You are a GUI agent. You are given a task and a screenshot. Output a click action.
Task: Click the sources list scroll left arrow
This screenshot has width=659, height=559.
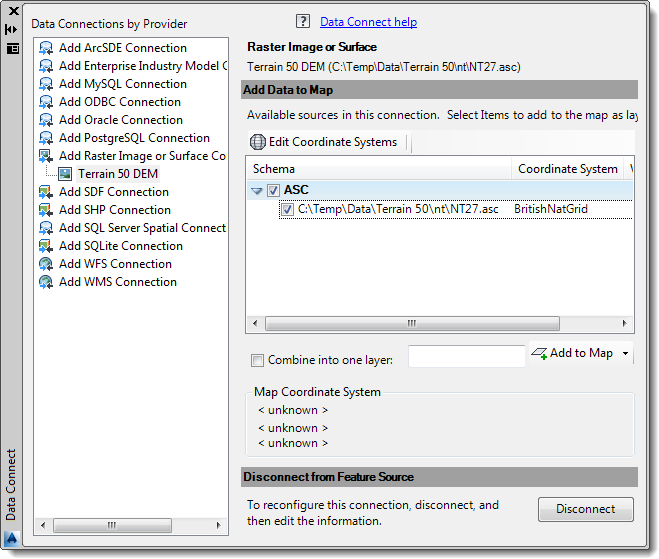[x=255, y=324]
